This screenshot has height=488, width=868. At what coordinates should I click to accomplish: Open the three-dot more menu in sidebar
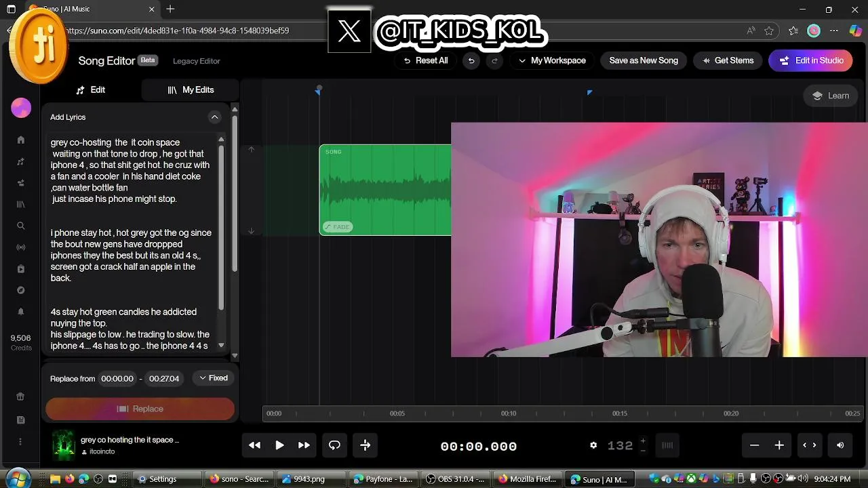21,441
